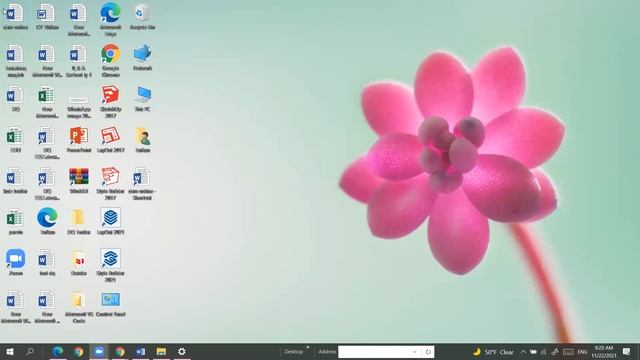Select the PowerPoint desktop shortcut
This screenshot has height=360, width=640.
coord(79,140)
